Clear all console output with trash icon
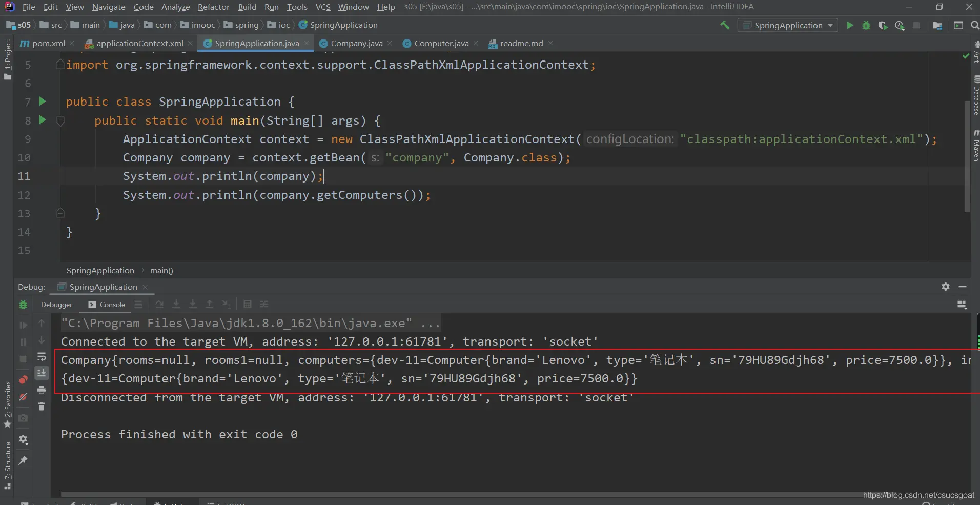This screenshot has width=980, height=505. [x=42, y=407]
